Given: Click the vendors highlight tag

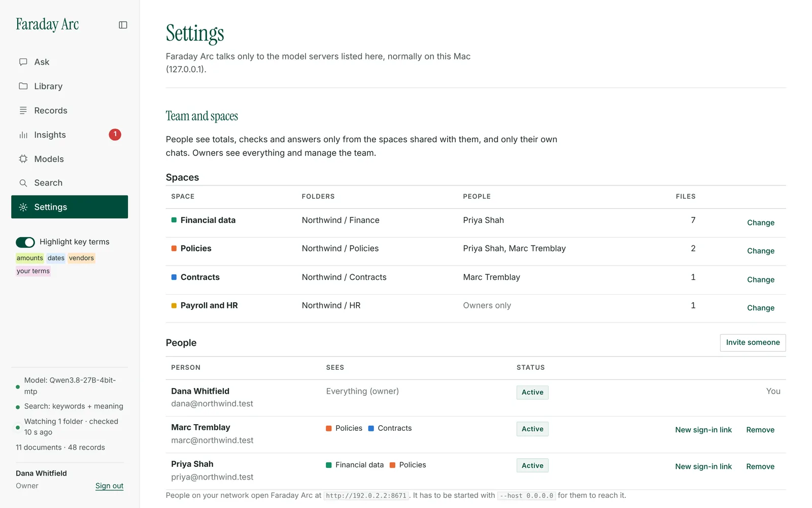Looking at the screenshot, I should 81,258.
